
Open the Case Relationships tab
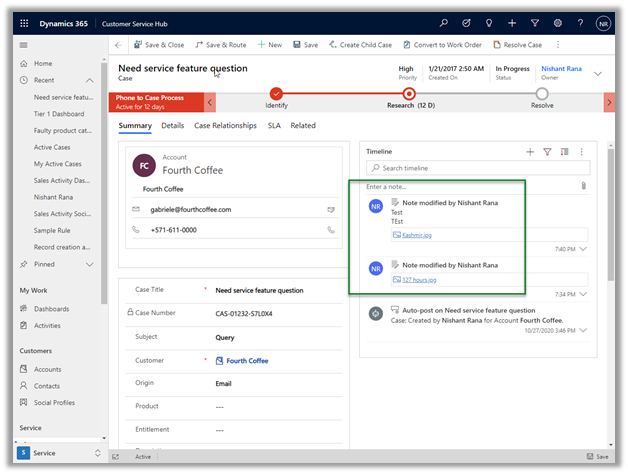(225, 126)
